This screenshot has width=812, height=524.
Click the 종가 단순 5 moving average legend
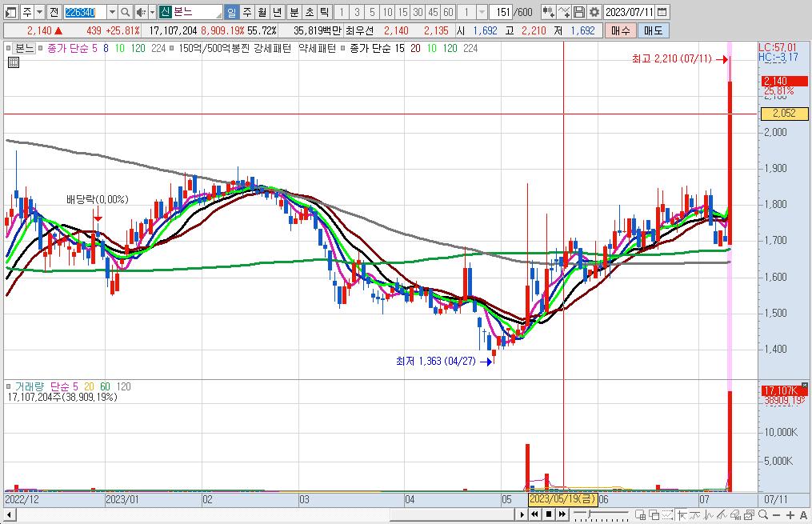[72, 48]
